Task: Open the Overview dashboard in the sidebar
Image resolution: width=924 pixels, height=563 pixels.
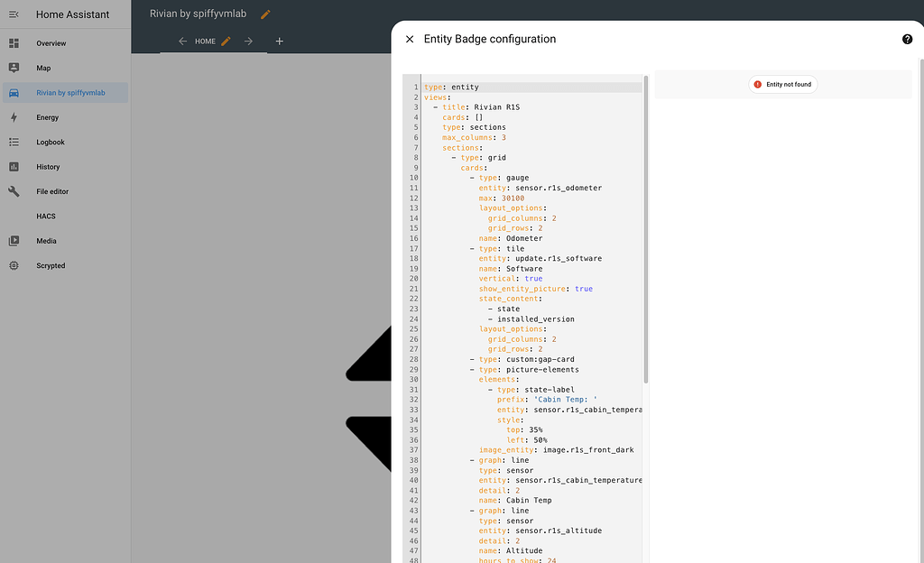Action: [x=51, y=43]
